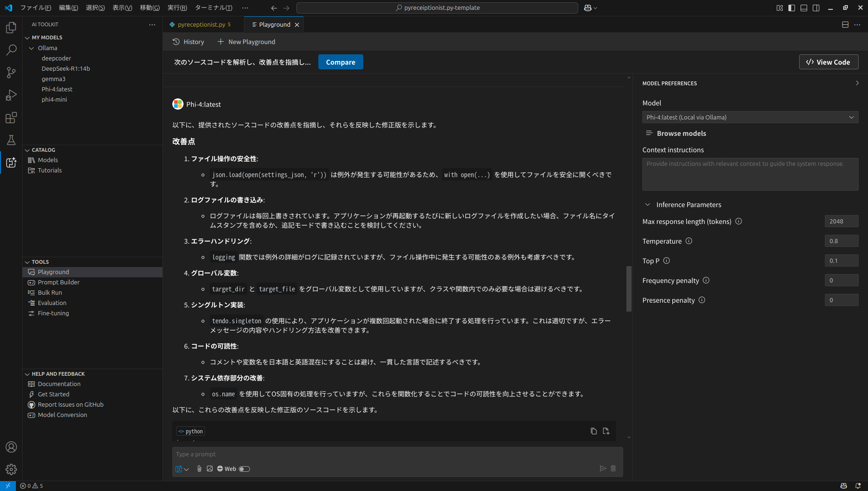Collapse the Ollama model group
Screen dimensions: 868x491
point(31,48)
